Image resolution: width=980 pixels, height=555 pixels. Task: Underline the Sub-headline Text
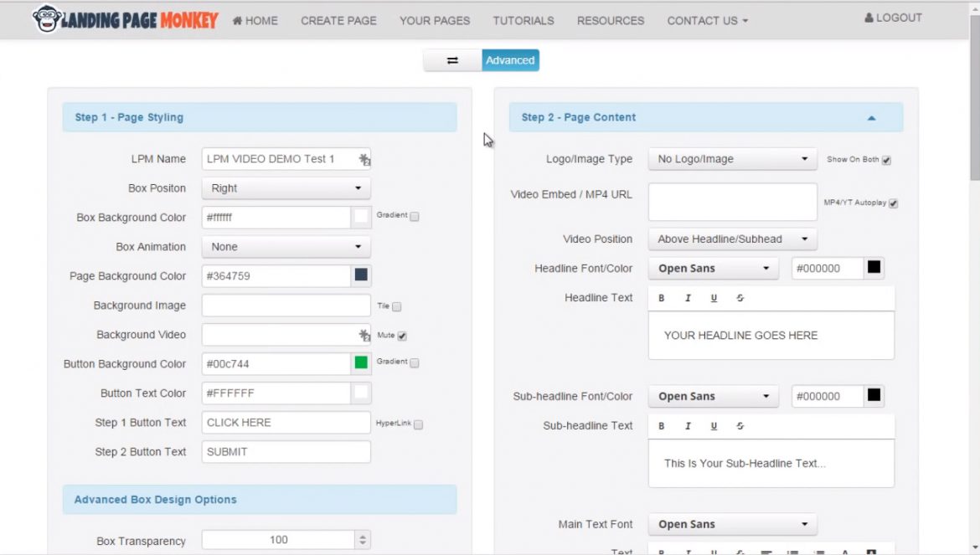coord(714,425)
